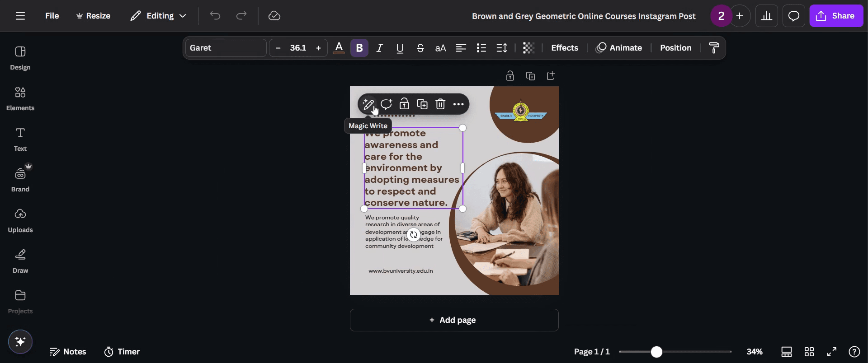868x363 pixels.
Task: Delete the selected text with trash icon
Action: (440, 104)
